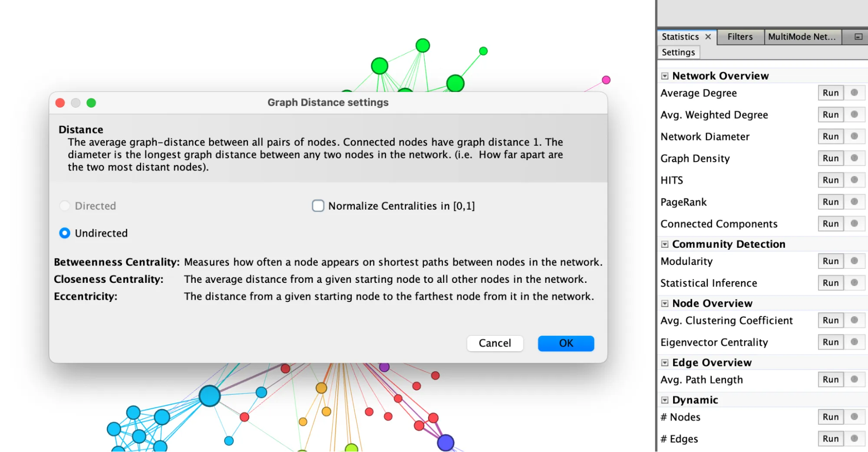The image size is (868, 452).
Task: Open the Statistics Settings button
Action: point(678,52)
